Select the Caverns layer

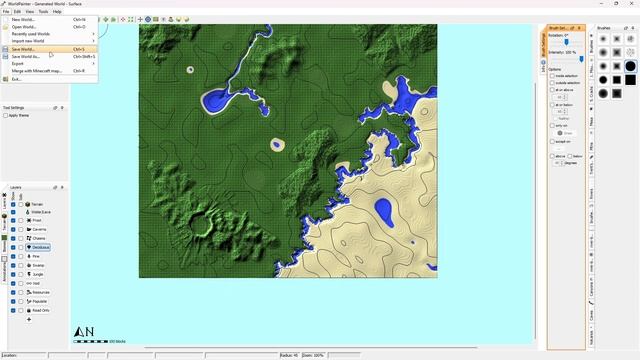[x=36, y=229]
